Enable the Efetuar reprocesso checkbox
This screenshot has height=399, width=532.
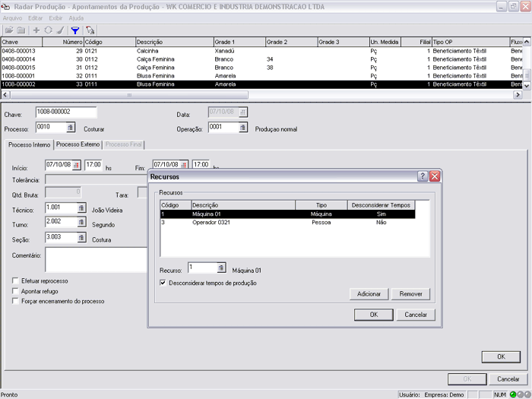(x=16, y=281)
